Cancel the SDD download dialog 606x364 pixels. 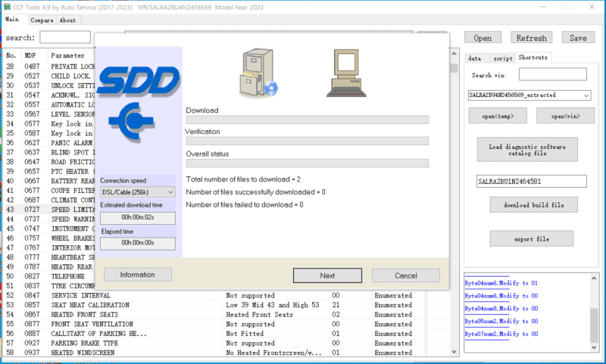406,275
